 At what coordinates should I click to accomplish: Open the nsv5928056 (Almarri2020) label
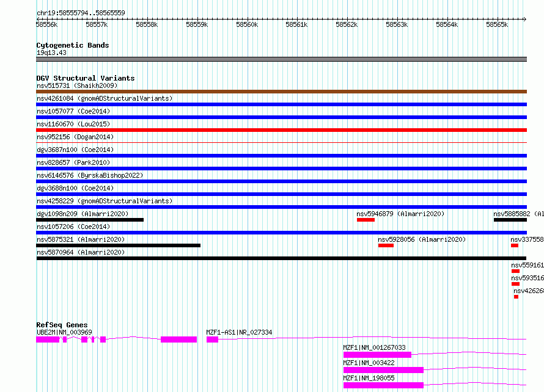(x=422, y=239)
